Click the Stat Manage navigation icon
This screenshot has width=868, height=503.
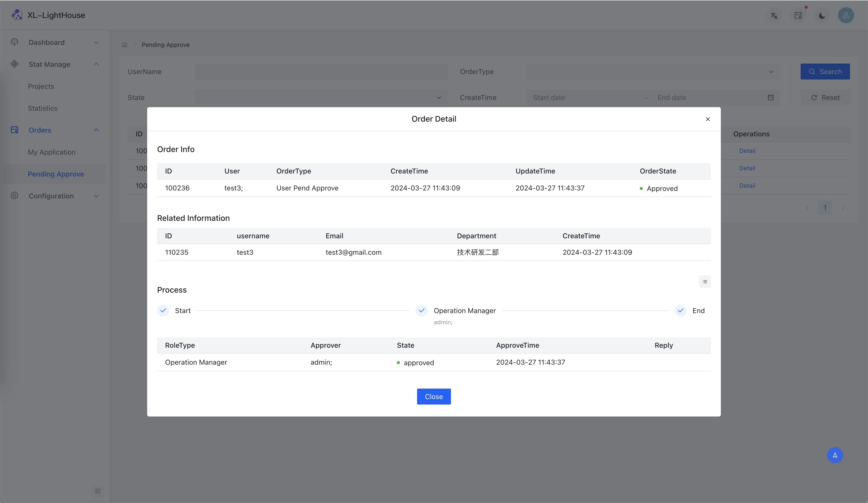tap(14, 65)
